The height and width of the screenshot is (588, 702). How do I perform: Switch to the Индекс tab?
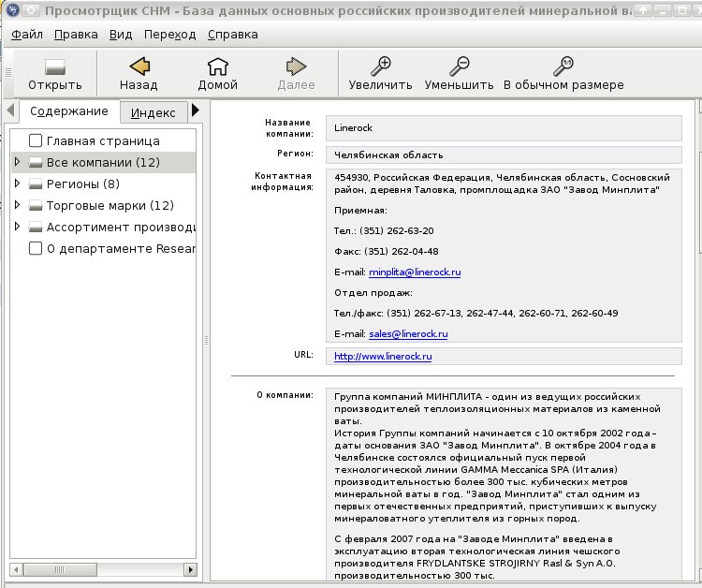154,113
